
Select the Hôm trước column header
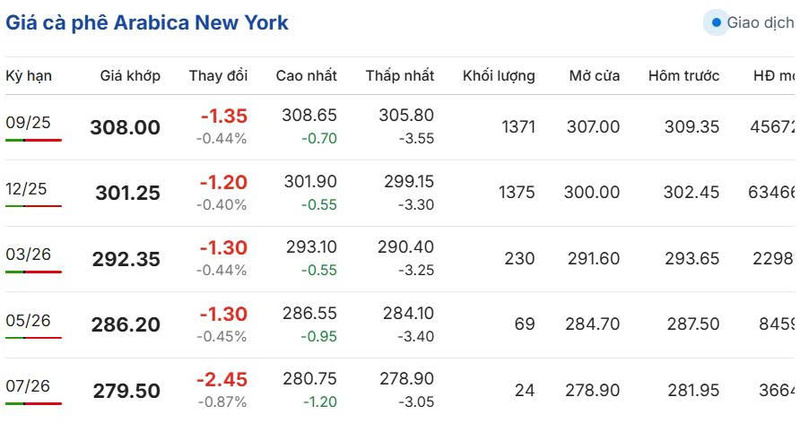click(684, 76)
